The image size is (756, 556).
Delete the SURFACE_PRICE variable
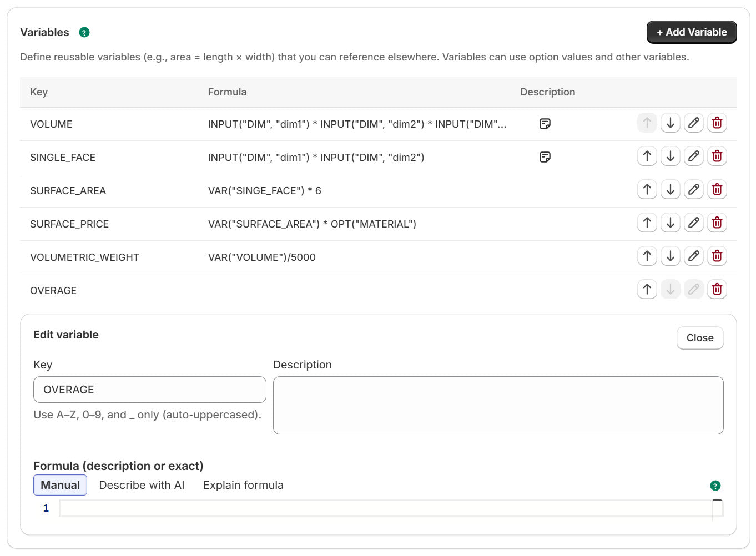717,223
